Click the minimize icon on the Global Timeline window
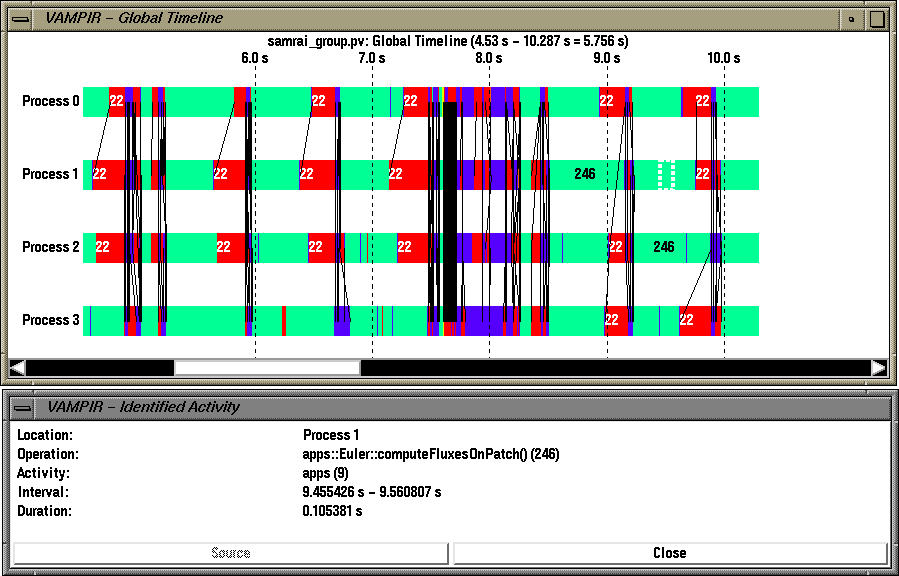 click(x=849, y=18)
